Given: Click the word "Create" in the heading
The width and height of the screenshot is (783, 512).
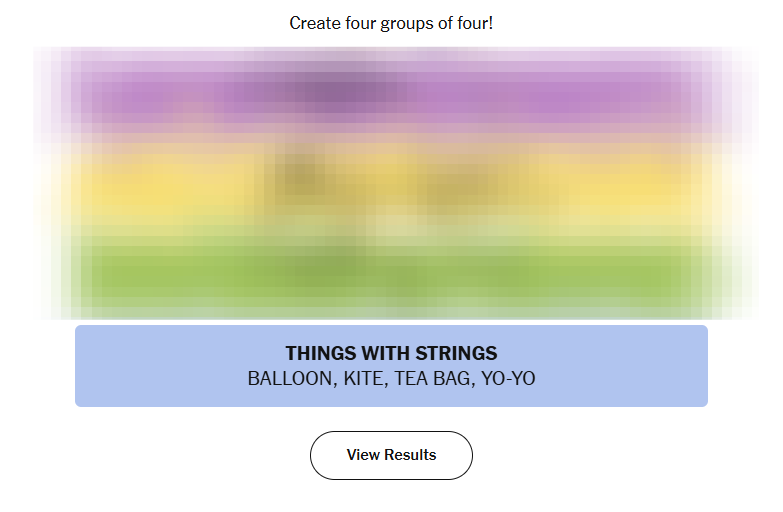Looking at the screenshot, I should pos(313,23).
